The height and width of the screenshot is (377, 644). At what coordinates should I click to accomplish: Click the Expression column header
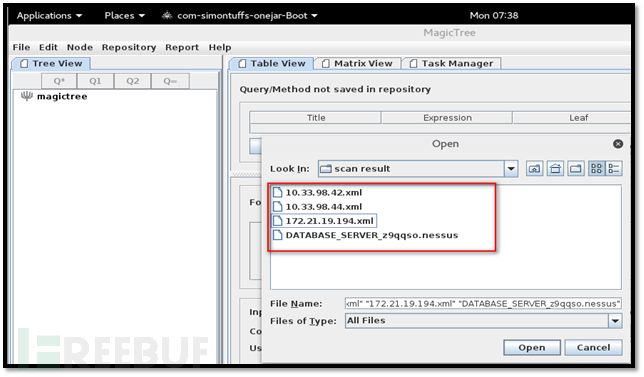tap(447, 117)
